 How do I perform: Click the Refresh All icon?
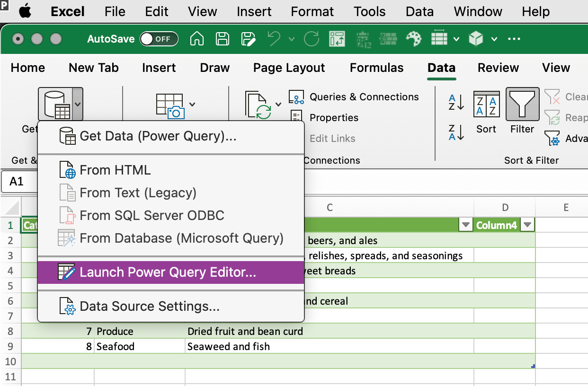pyautogui.click(x=258, y=105)
